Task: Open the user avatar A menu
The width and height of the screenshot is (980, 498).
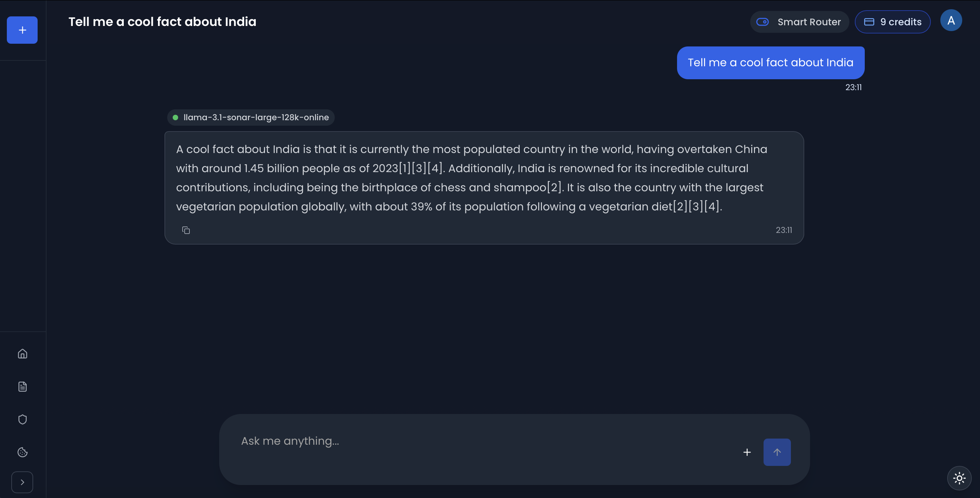Action: (x=951, y=20)
